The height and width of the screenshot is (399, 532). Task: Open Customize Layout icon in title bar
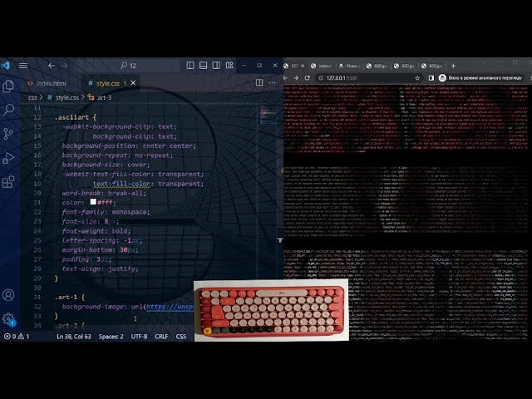pyautogui.click(x=229, y=66)
